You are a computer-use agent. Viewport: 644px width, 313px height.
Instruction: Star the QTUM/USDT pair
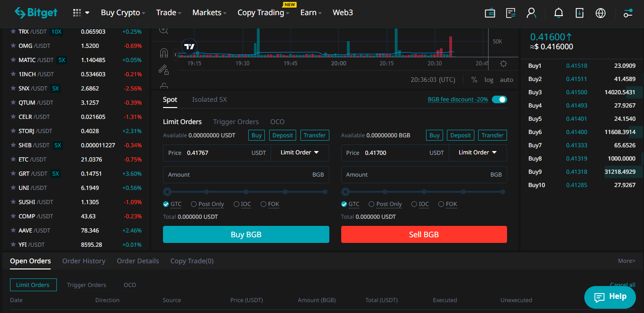pos(13,103)
